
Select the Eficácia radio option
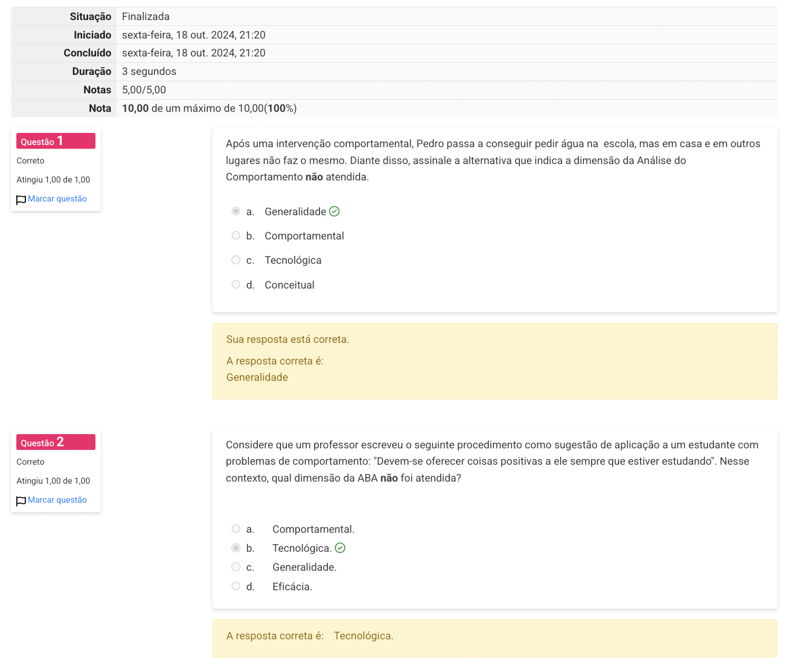(236, 586)
